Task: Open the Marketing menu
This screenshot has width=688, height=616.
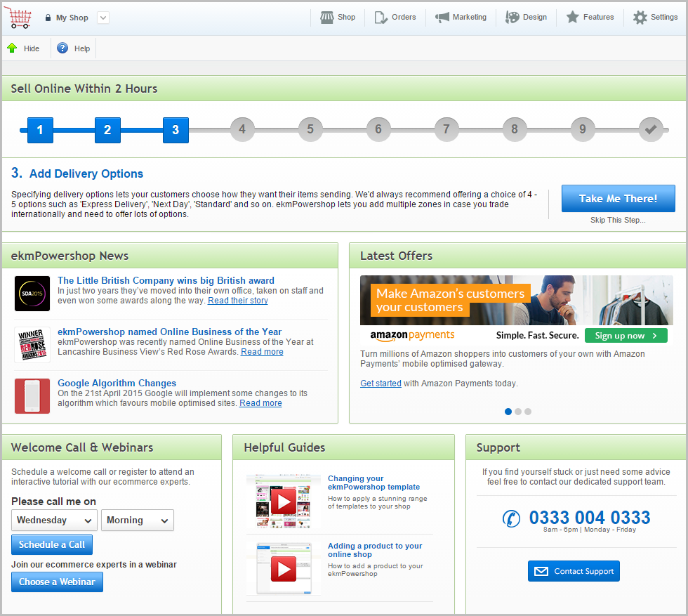Action: 461,18
